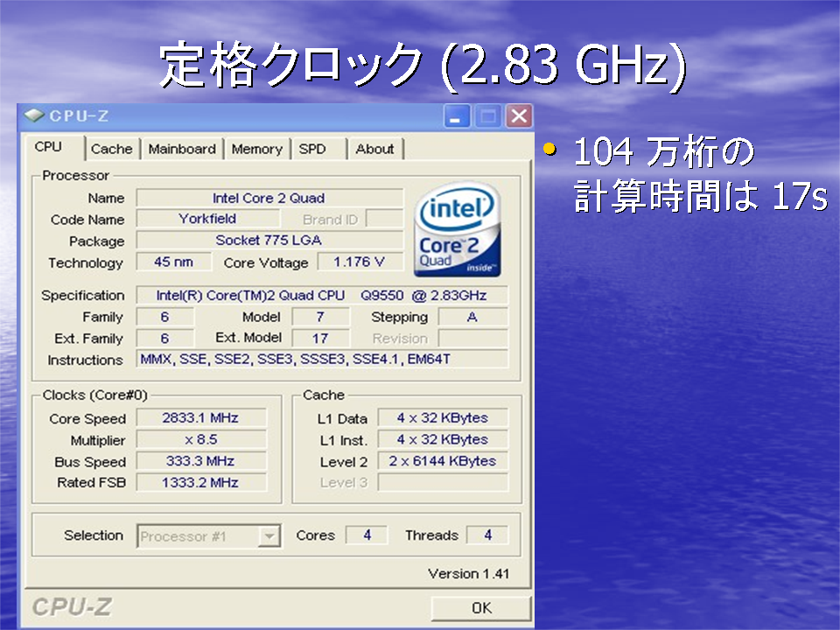Viewport: 840px width, 630px height.
Task: Select the Core Speed value '2833.1 MHz'
Action: tap(201, 418)
